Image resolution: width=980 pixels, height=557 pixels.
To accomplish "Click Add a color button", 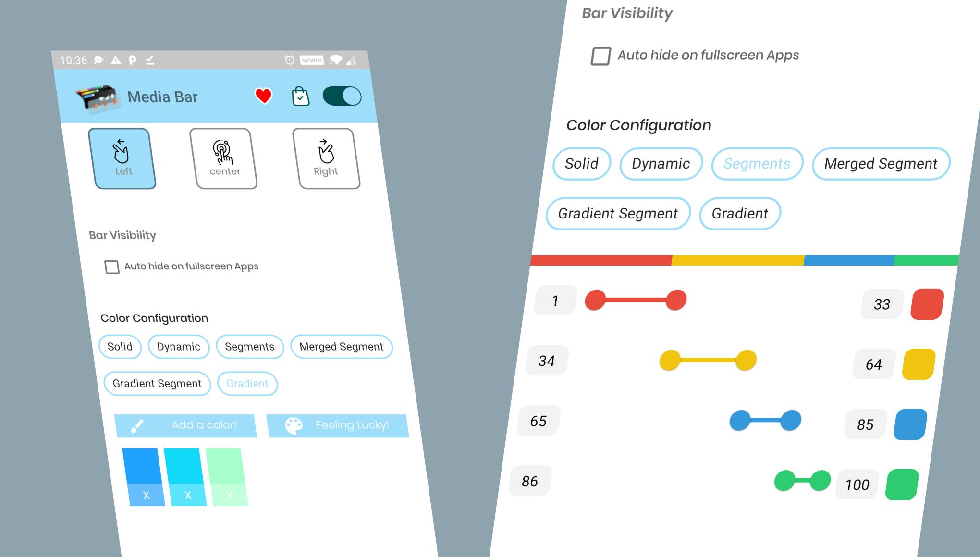I will point(186,424).
